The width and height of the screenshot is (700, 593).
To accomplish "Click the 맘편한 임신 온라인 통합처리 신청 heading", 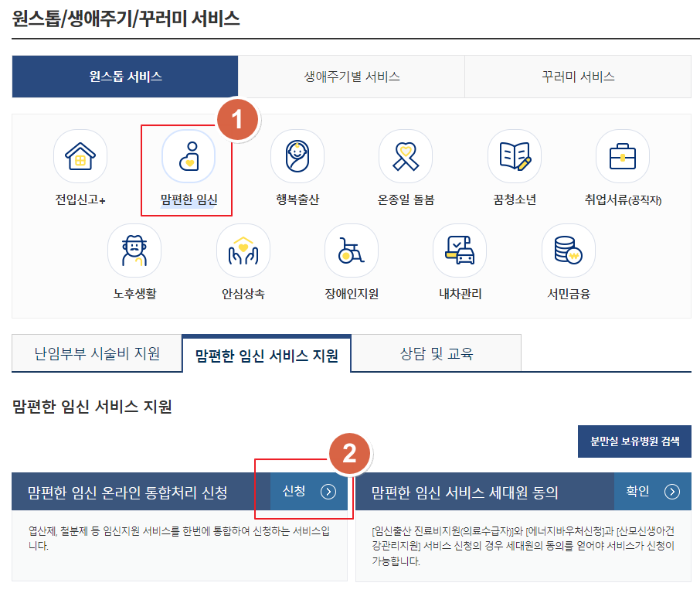I will [127, 492].
